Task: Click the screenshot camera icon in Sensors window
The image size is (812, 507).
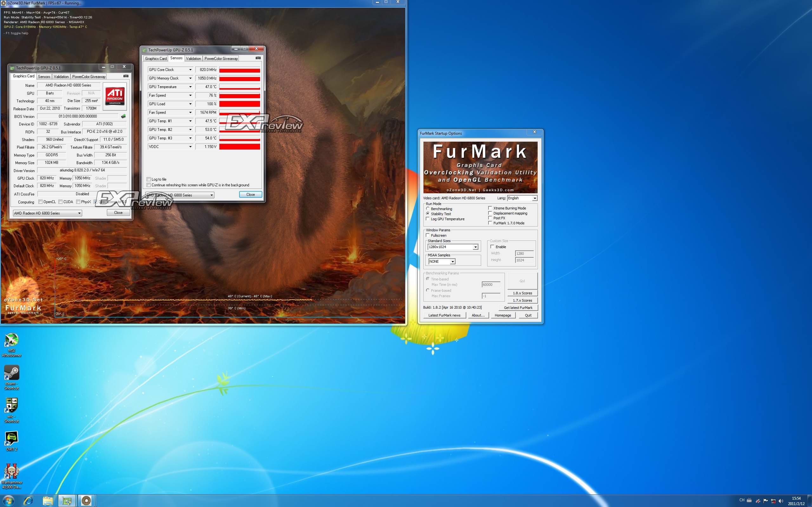Action: click(258, 58)
